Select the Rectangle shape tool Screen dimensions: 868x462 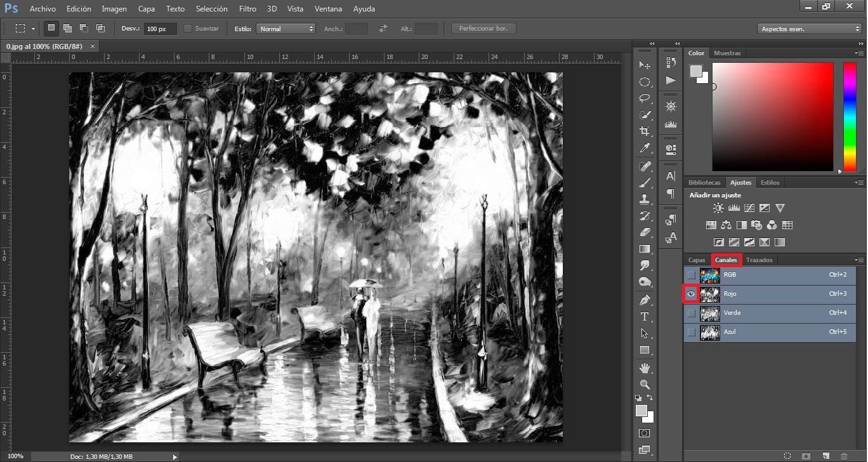pos(645,350)
